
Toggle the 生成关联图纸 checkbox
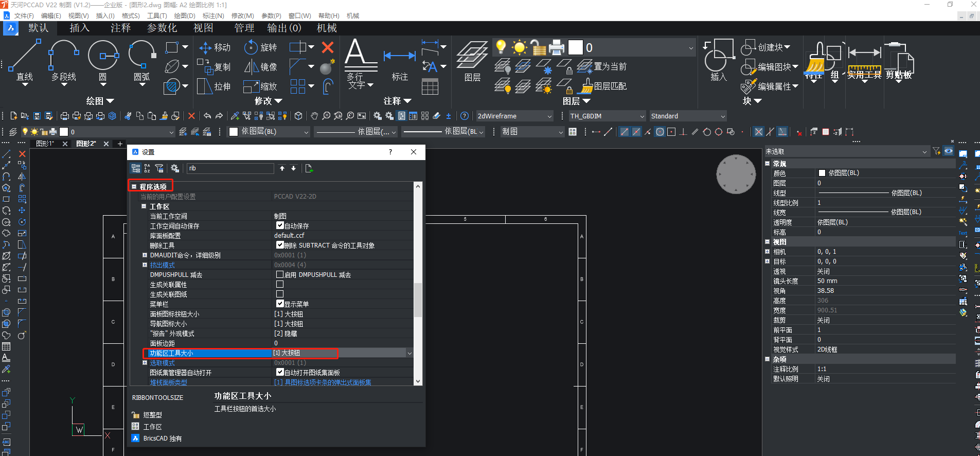click(x=280, y=294)
